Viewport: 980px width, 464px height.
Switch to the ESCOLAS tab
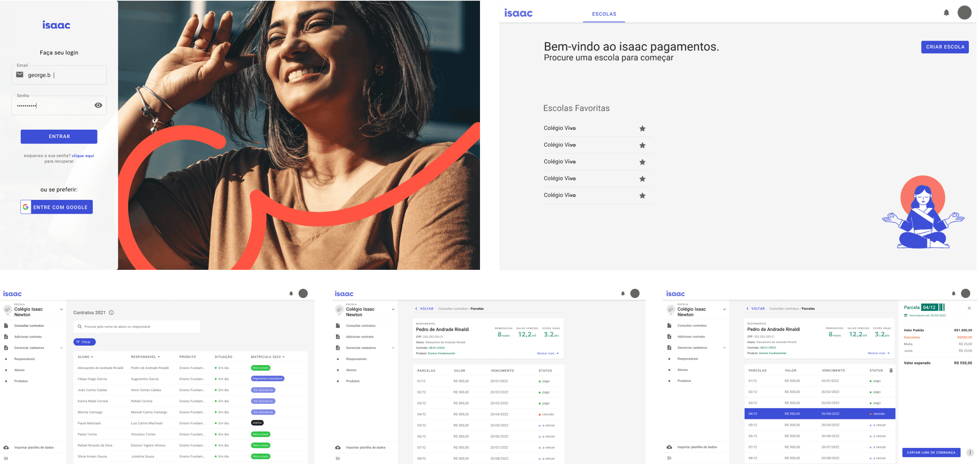[x=604, y=14]
